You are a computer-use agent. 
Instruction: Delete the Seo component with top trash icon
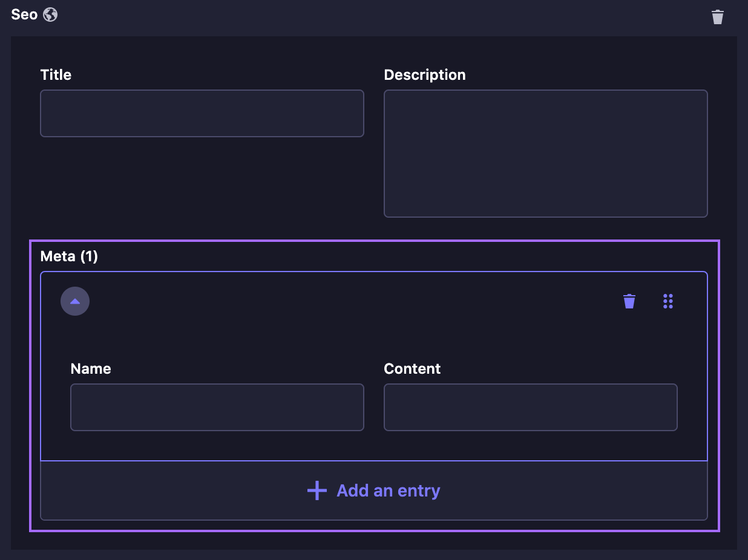(x=717, y=17)
